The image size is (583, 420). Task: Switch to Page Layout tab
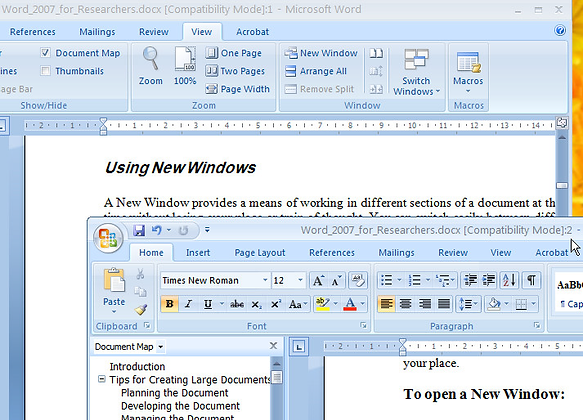[260, 253]
